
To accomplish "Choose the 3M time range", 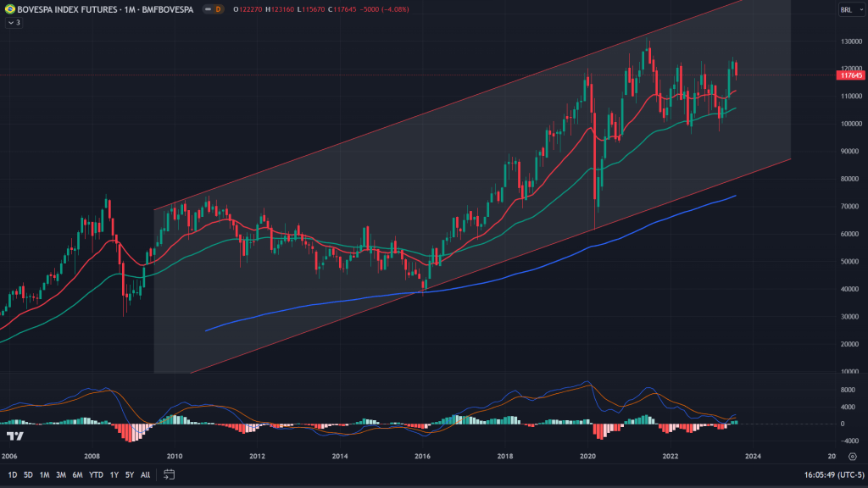I will [61, 474].
